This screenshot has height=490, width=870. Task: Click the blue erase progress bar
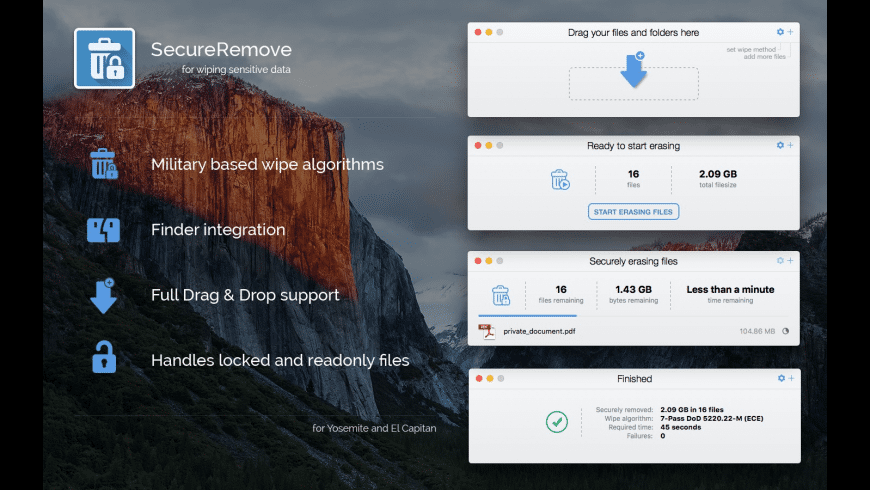pyautogui.click(x=527, y=316)
